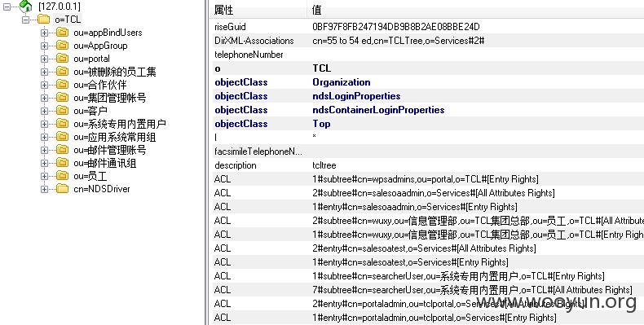Viewport: 644px width, 325px height.
Task: Expand the ou=邮件通讯组 node
Action: pyautogui.click(x=44, y=164)
